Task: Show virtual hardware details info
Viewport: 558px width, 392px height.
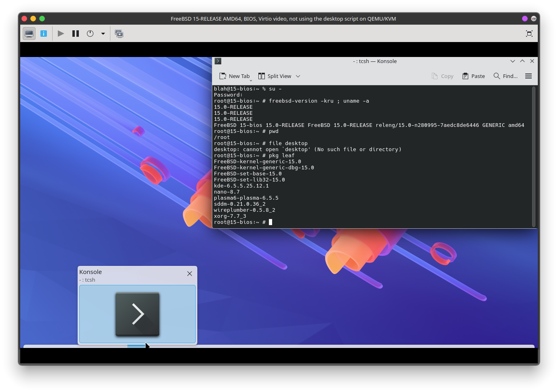Action: 44,34
